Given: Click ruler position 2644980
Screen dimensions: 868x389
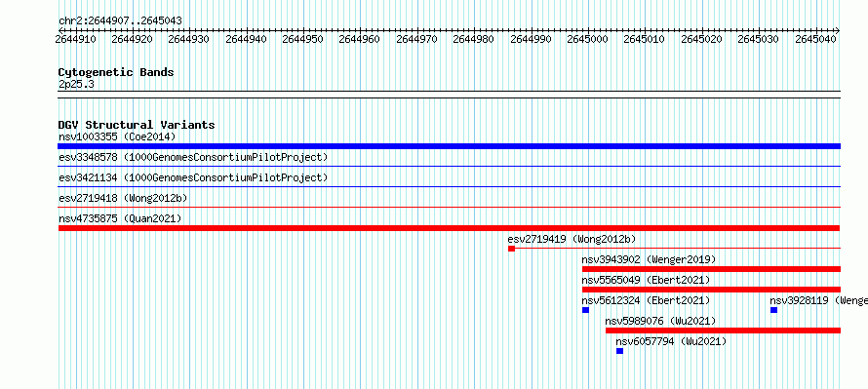Looking at the screenshot, I should pyautogui.click(x=473, y=39).
